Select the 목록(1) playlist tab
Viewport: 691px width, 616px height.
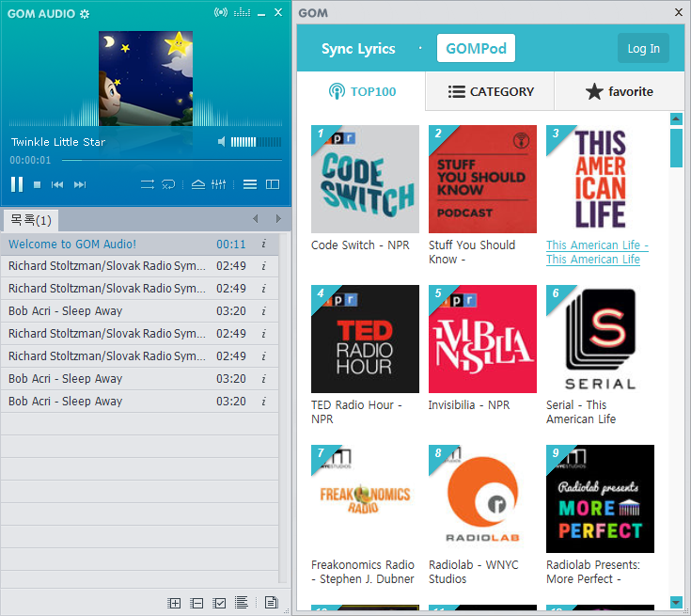point(31,220)
